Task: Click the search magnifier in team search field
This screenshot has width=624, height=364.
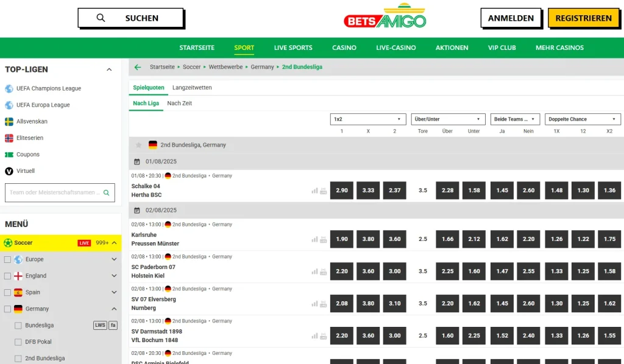Action: tap(106, 193)
